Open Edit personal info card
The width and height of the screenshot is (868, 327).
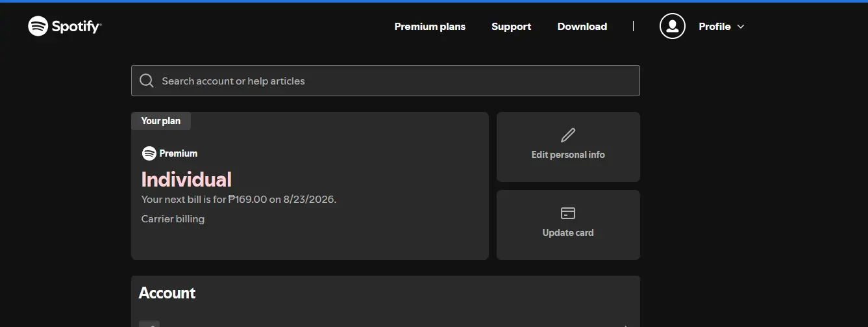(568, 147)
